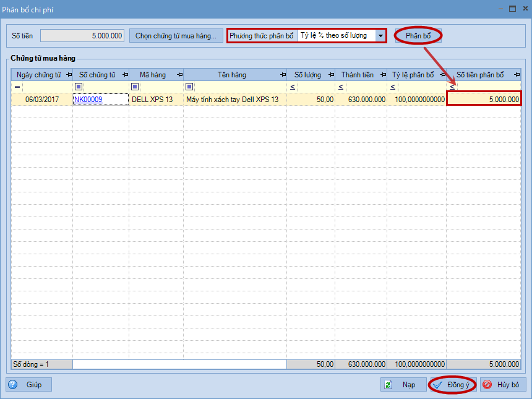
Task: Open filter operator for Số chứng từ
Action: [x=79, y=87]
